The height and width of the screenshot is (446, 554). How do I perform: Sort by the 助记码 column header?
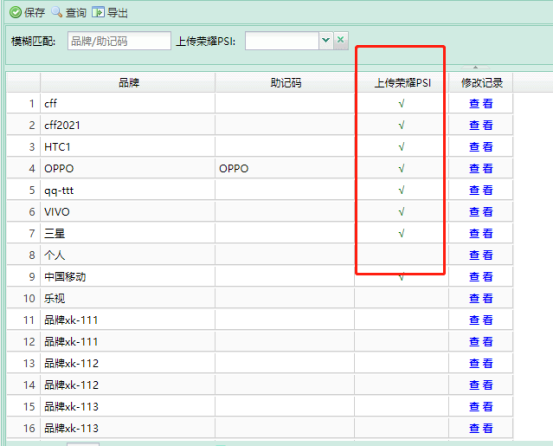tap(285, 83)
